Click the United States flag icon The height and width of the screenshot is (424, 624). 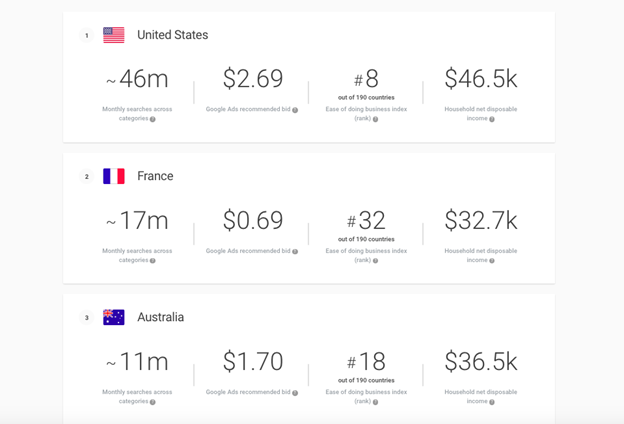pos(114,35)
